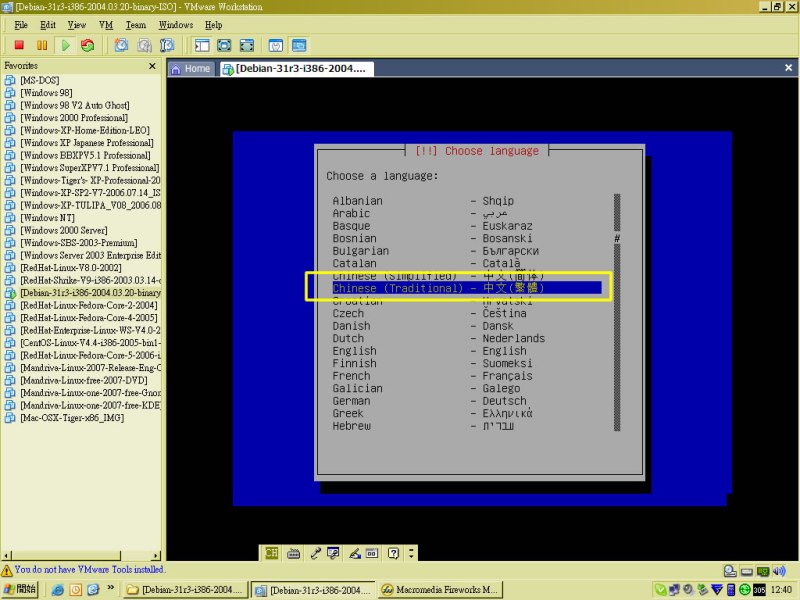Click the IME keyboard icon

point(293,553)
